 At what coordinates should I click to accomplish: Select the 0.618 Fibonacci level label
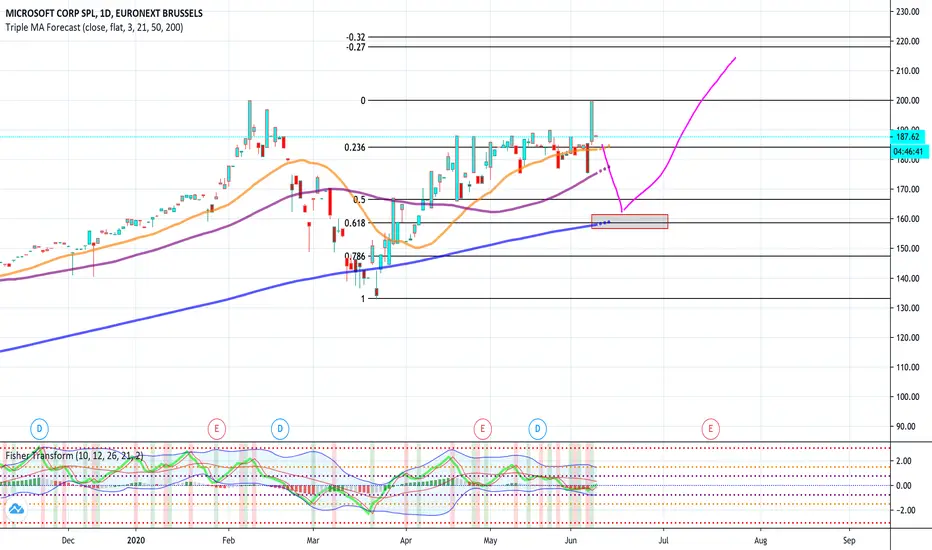click(x=355, y=223)
